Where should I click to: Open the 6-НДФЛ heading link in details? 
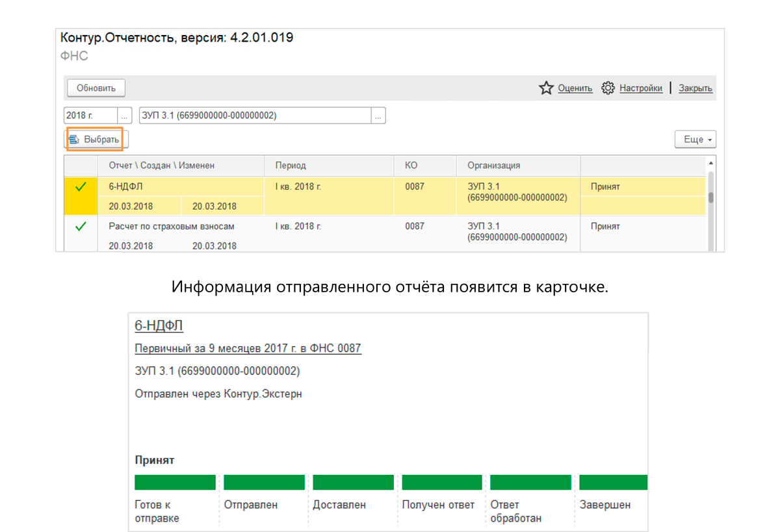[159, 326]
